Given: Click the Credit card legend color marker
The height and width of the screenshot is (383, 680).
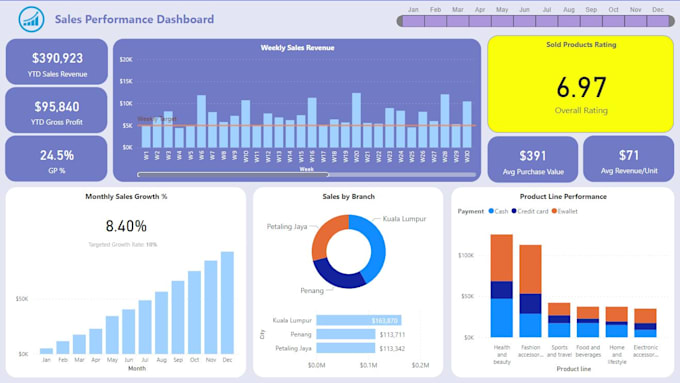Looking at the screenshot, I should click(514, 211).
